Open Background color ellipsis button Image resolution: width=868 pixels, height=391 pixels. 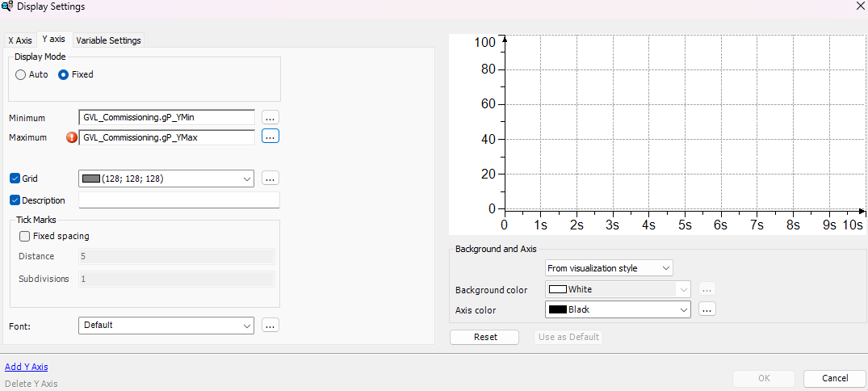[707, 289]
